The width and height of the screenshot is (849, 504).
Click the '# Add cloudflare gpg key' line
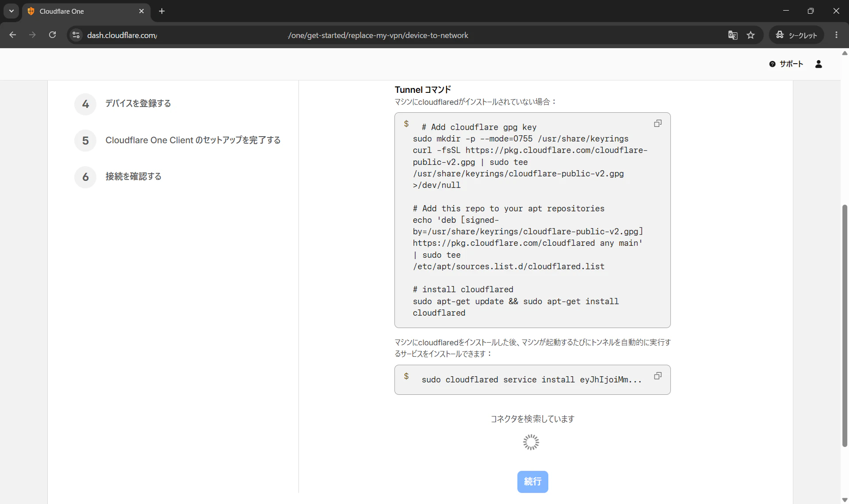click(x=479, y=127)
